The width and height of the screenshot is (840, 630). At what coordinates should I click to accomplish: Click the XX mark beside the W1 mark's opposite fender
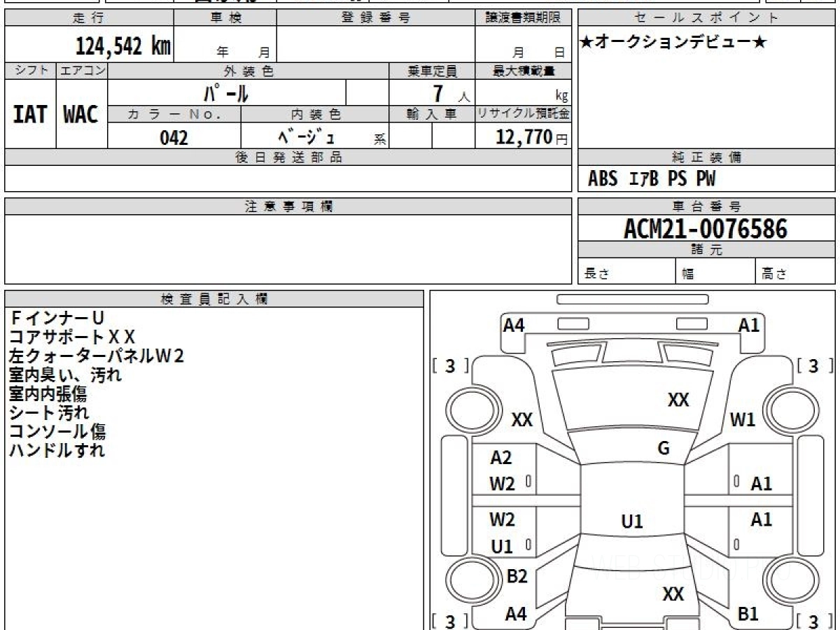coord(522,420)
